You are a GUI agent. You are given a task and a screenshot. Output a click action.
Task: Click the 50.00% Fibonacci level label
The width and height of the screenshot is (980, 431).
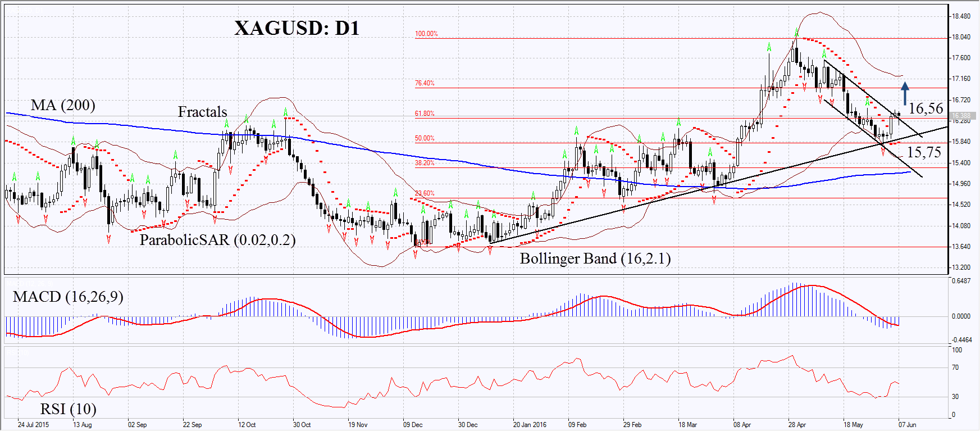(425, 138)
